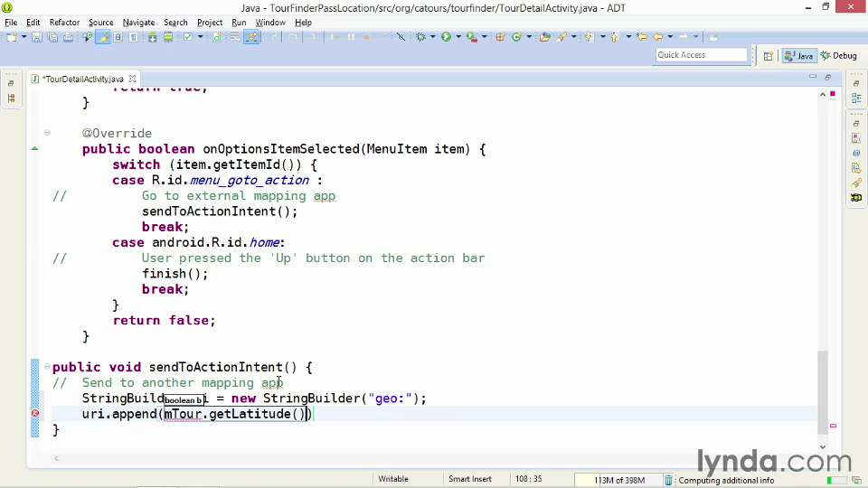Click the 'Smart Insert' status bar text
Image resolution: width=868 pixels, height=488 pixels.
470,479
